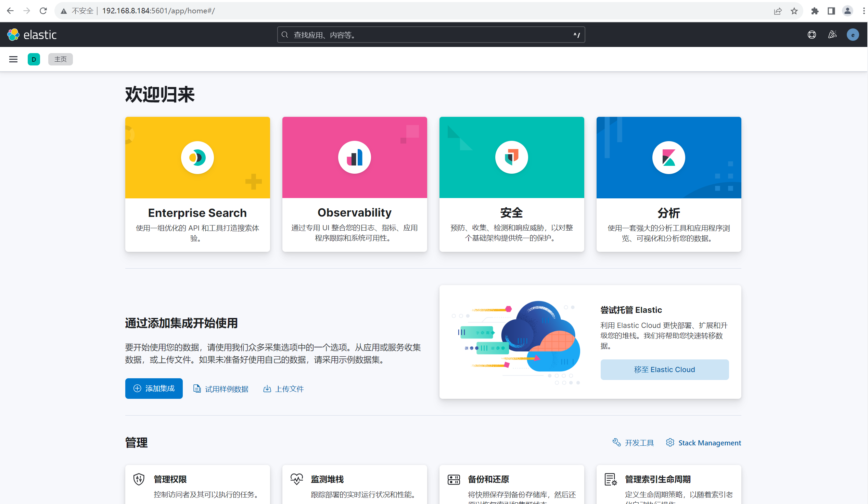The height and width of the screenshot is (504, 868).
Task: Click the 主页 breadcrumb
Action: tap(60, 59)
